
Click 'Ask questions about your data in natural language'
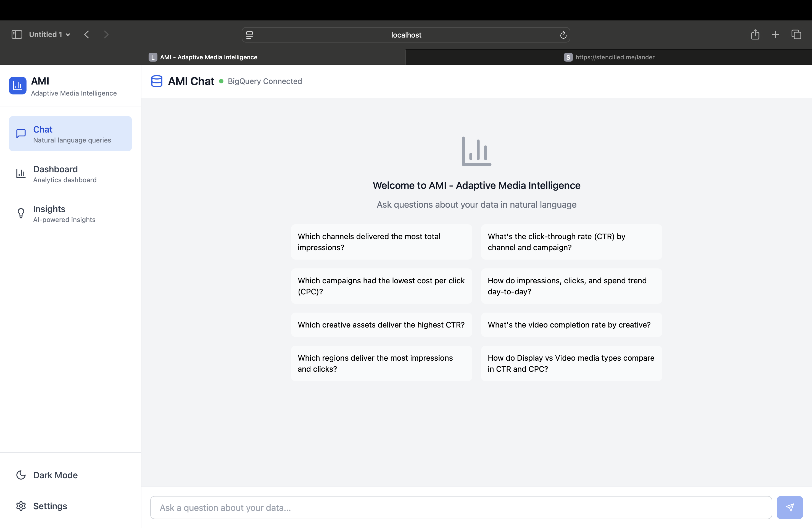pyautogui.click(x=476, y=204)
